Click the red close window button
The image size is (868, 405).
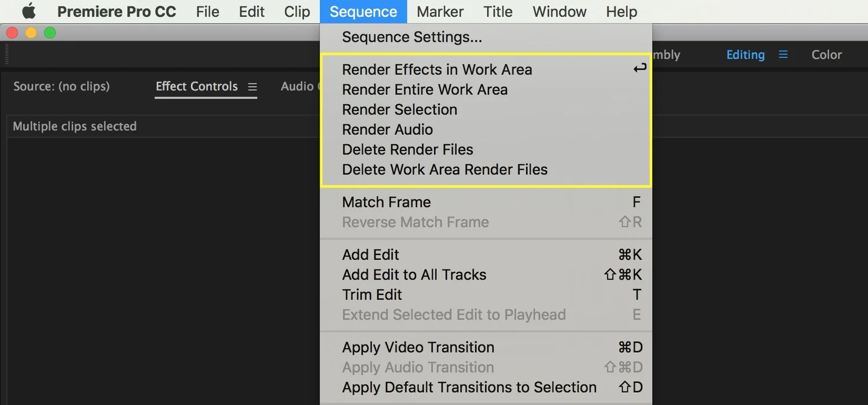tap(12, 33)
